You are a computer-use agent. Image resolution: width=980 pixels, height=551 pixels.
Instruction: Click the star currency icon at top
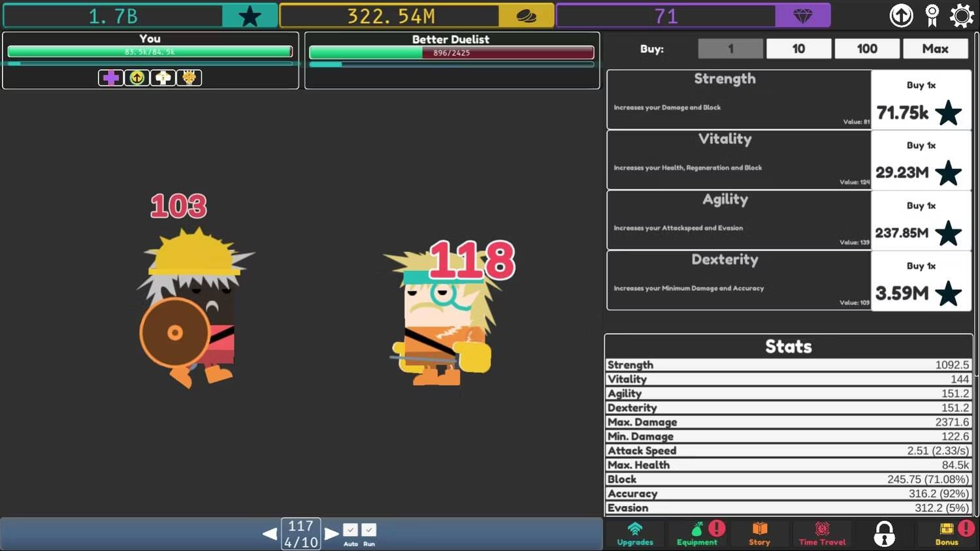click(250, 16)
